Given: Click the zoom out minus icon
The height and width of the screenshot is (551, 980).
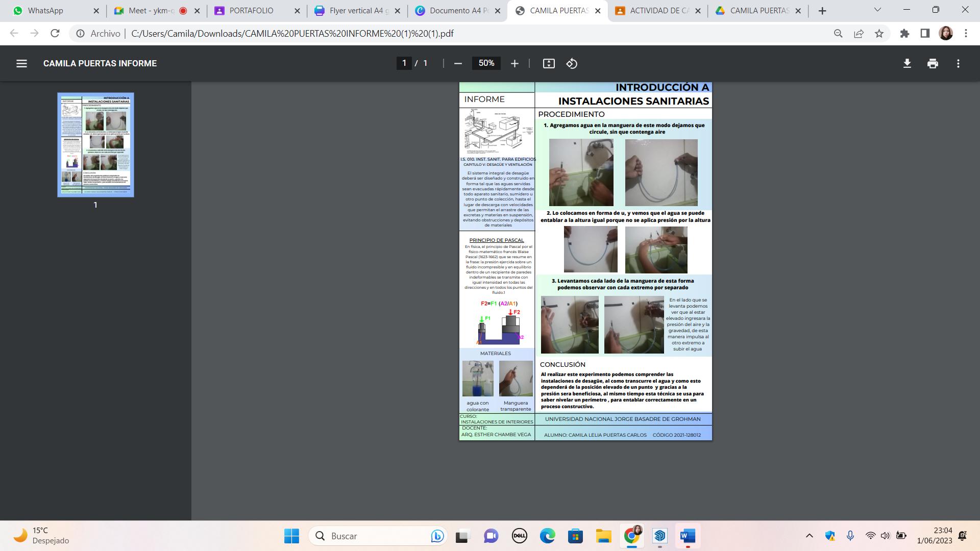Looking at the screenshot, I should (458, 63).
